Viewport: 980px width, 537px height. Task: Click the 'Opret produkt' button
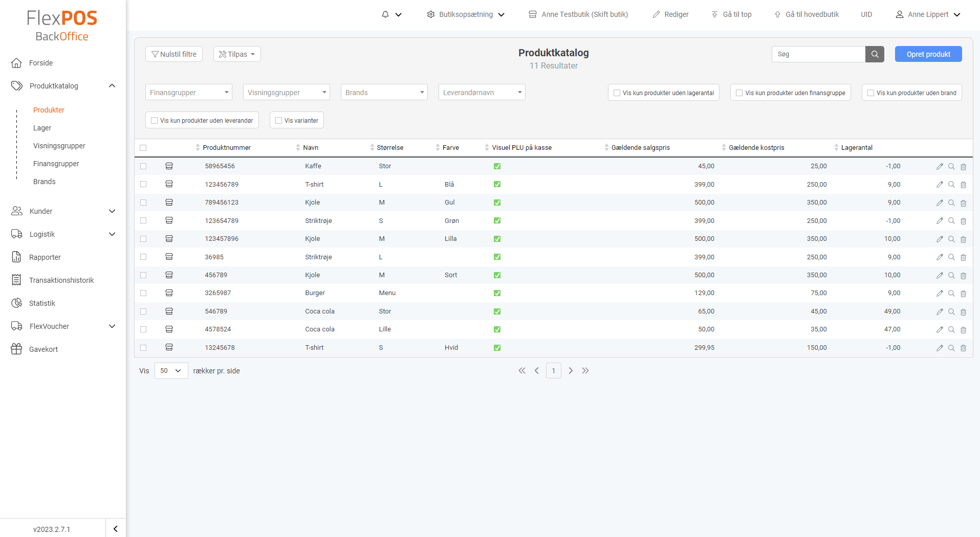point(928,54)
